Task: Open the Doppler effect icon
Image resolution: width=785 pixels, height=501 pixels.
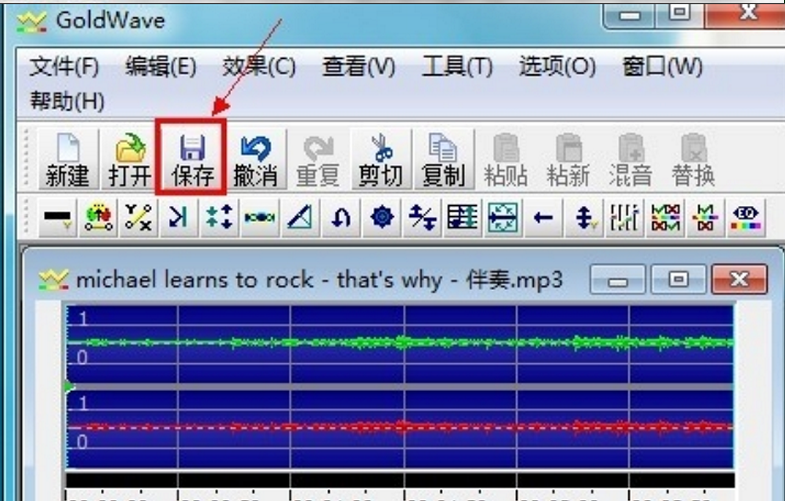Action: click(99, 218)
